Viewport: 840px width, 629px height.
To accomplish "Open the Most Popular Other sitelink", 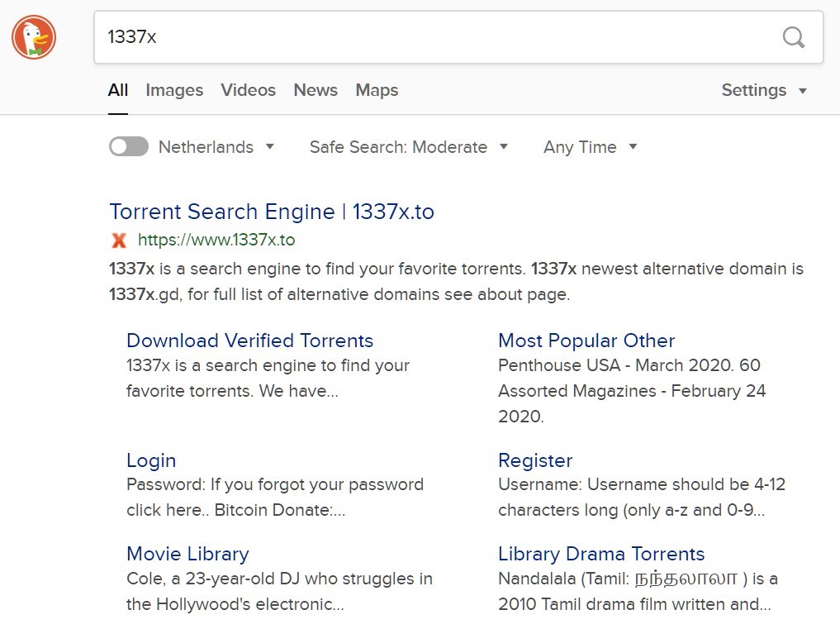I will tap(586, 341).
